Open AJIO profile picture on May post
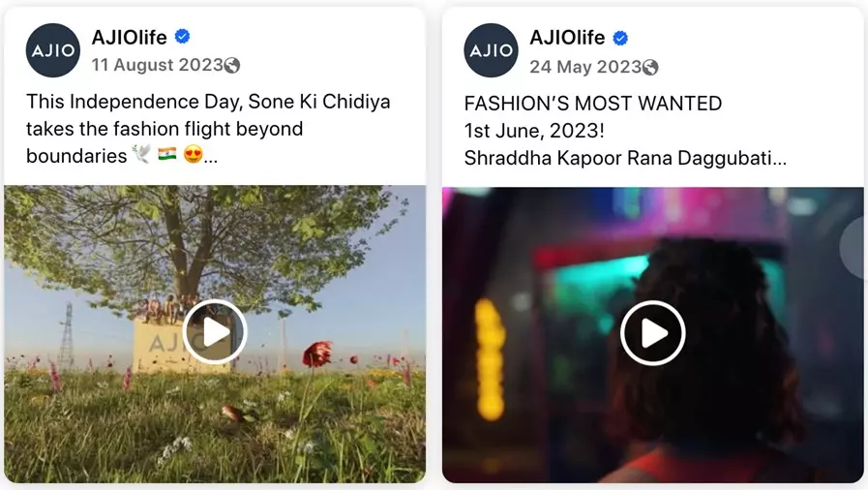The image size is (868, 490). [491, 50]
